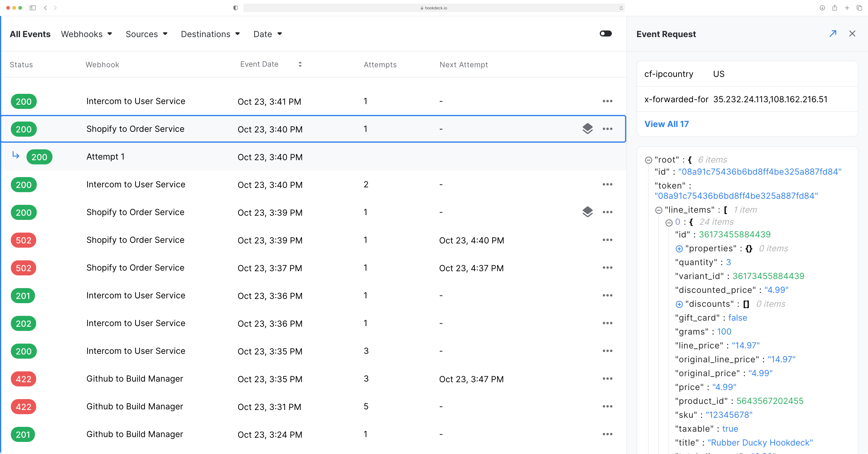
Task: Click the browser share icon
Action: pos(835,8)
